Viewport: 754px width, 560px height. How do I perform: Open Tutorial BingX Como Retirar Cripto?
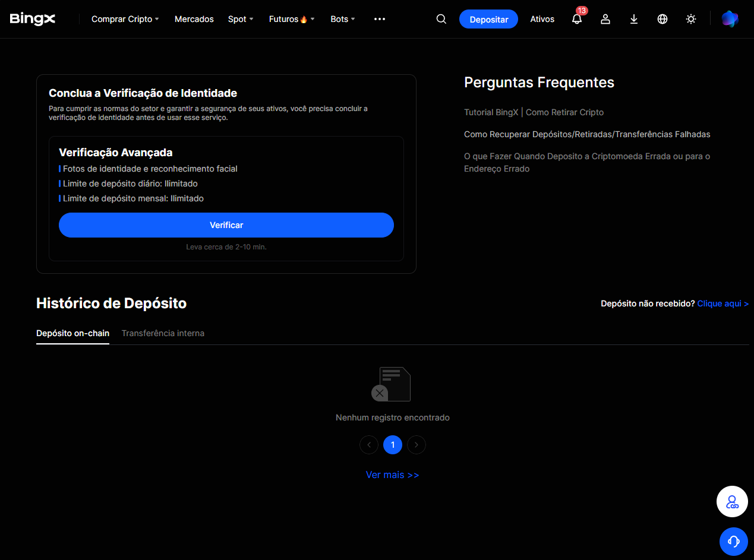pyautogui.click(x=534, y=112)
